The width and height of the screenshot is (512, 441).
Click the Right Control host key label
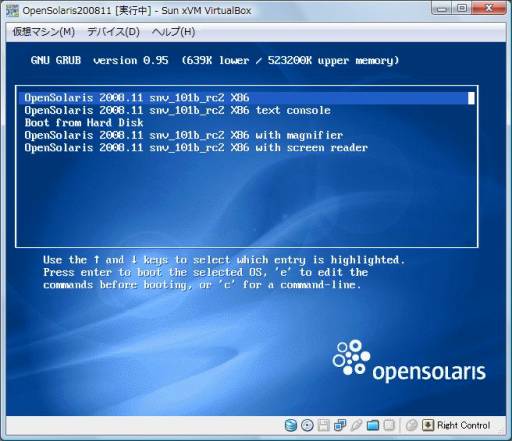pos(464,425)
